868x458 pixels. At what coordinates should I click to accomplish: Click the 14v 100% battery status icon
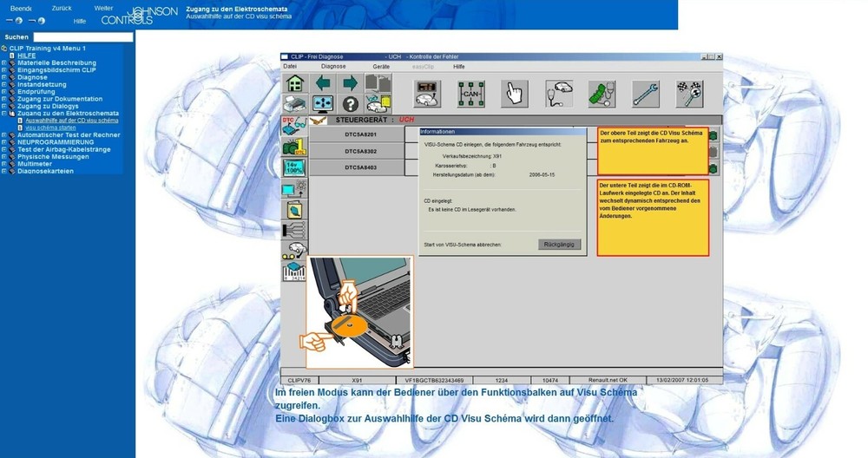coord(294,168)
